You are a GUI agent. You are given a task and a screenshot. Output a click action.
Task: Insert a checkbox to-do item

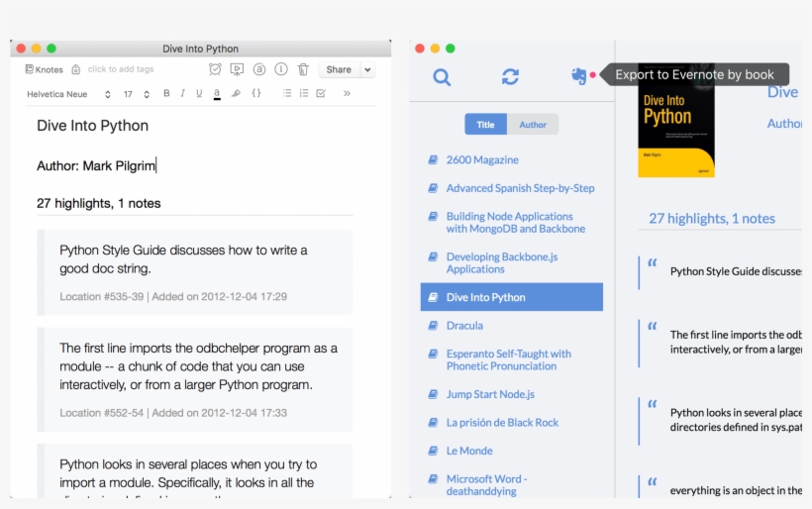pyautogui.click(x=321, y=94)
